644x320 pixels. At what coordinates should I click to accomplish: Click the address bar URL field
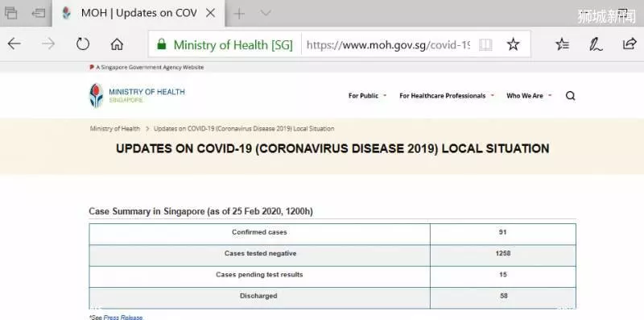click(388, 44)
